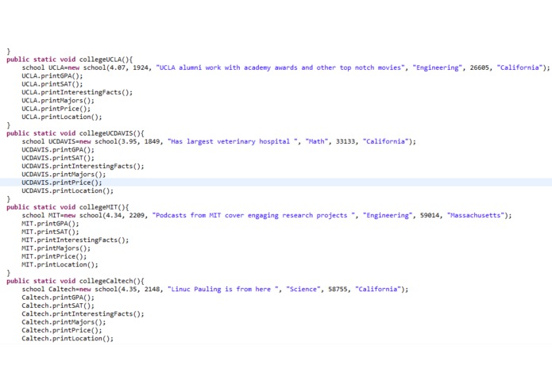
Task: Click the "Has largest veterinary hospital" string
Action: (x=233, y=141)
